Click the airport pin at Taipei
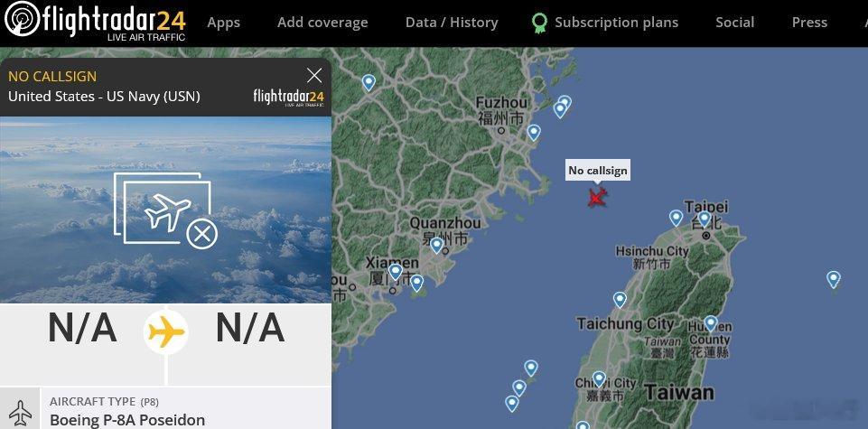This screenshot has height=429, width=868. (705, 219)
